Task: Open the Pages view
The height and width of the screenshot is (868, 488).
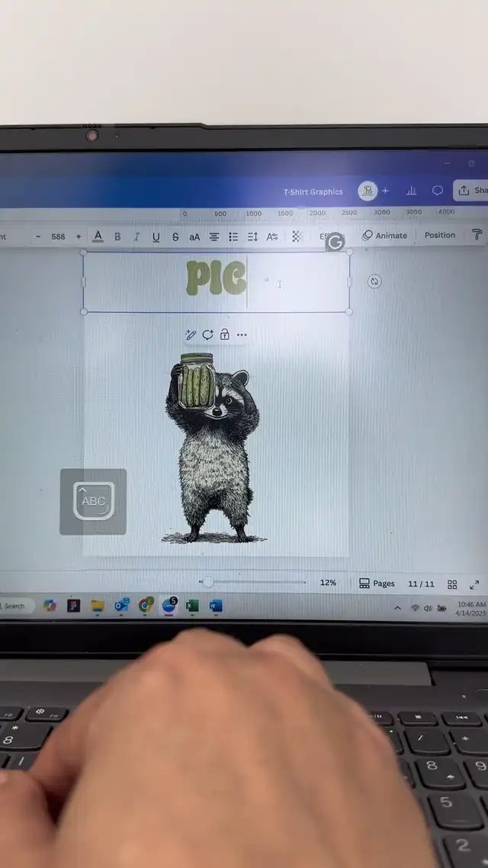Action: (x=377, y=583)
